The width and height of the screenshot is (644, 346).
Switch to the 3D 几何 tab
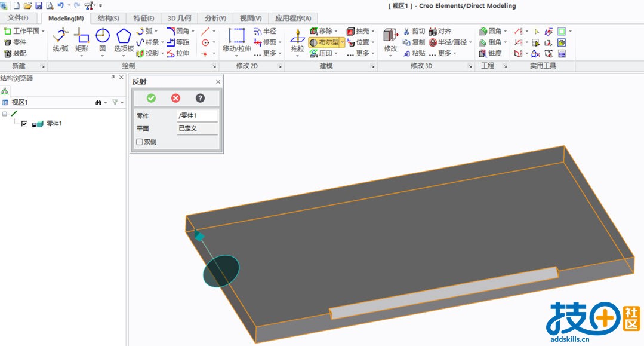point(180,18)
